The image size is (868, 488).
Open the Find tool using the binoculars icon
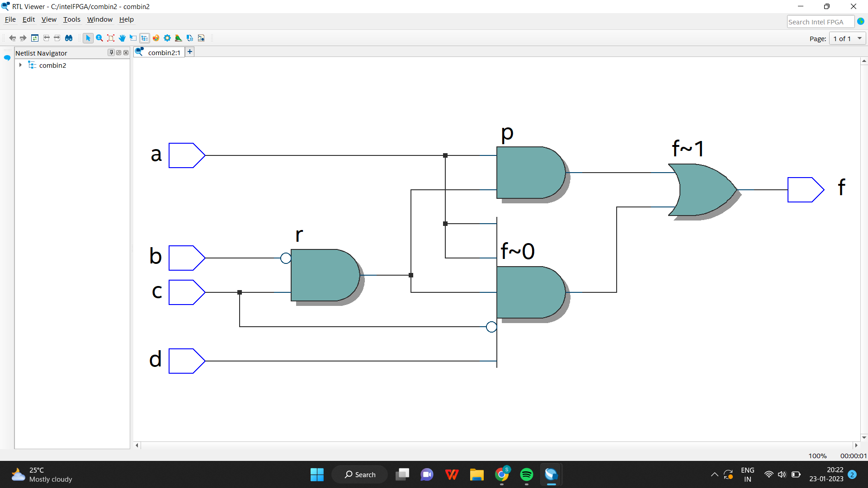pyautogui.click(x=69, y=38)
